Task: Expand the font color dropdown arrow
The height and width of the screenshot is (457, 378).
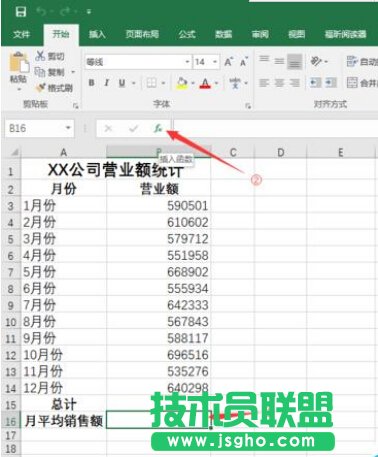Action: (217, 83)
